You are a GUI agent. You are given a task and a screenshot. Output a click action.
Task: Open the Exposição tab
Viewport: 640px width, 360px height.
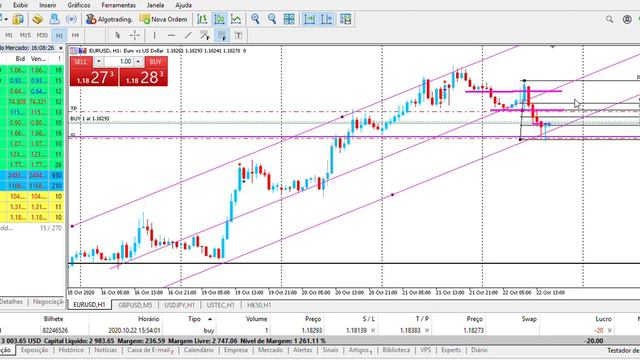[x=35, y=350]
